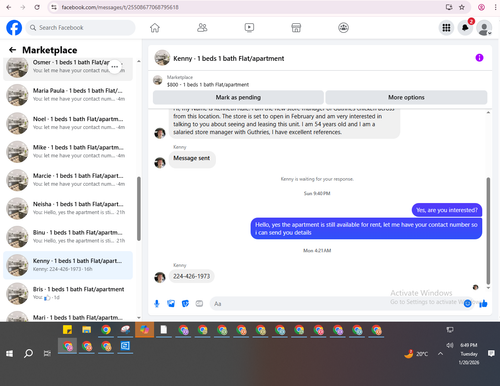Open the Windows Start button
This screenshot has width=500, height=386.
[x=9, y=354]
